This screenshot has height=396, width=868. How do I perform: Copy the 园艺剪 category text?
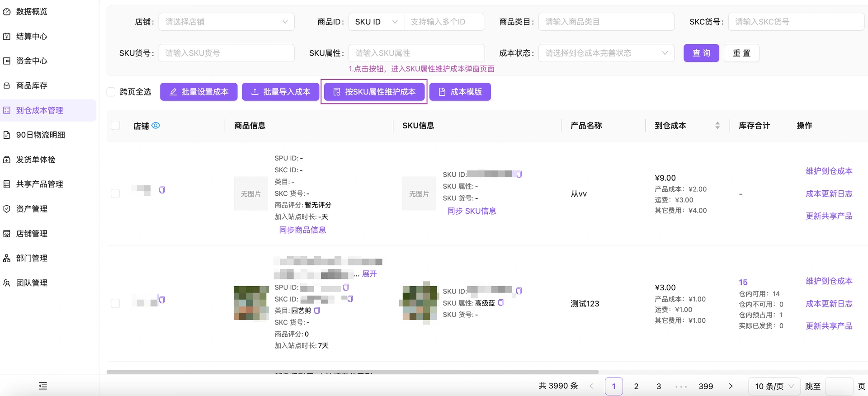(x=317, y=311)
